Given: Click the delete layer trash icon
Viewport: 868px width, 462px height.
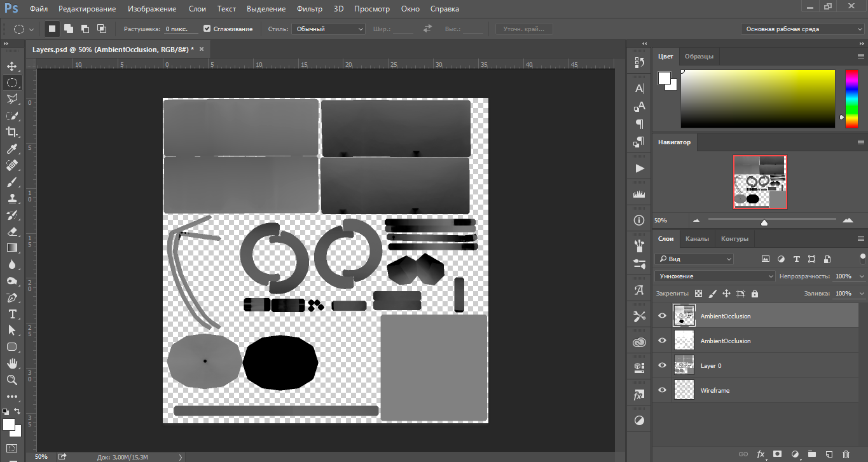Looking at the screenshot, I should [845, 454].
